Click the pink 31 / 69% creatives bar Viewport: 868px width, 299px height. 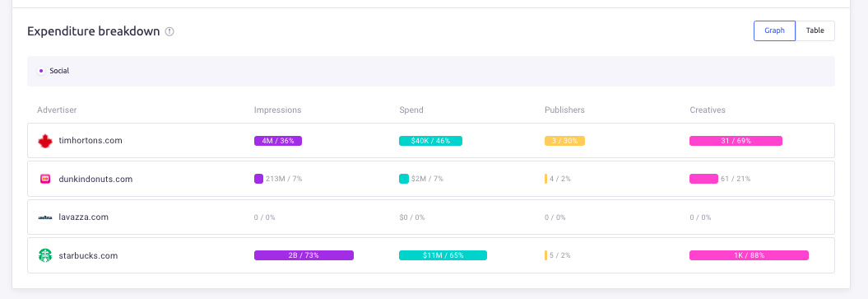click(736, 141)
